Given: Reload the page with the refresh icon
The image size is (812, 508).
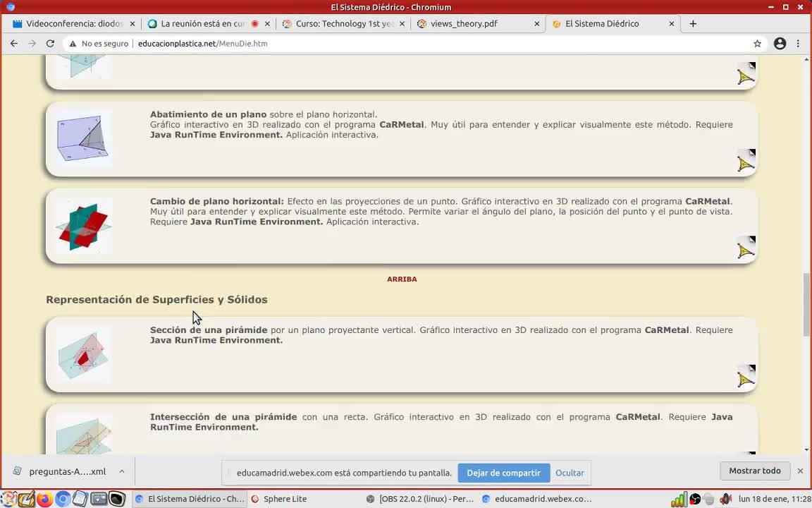Looking at the screenshot, I should tap(50, 44).
